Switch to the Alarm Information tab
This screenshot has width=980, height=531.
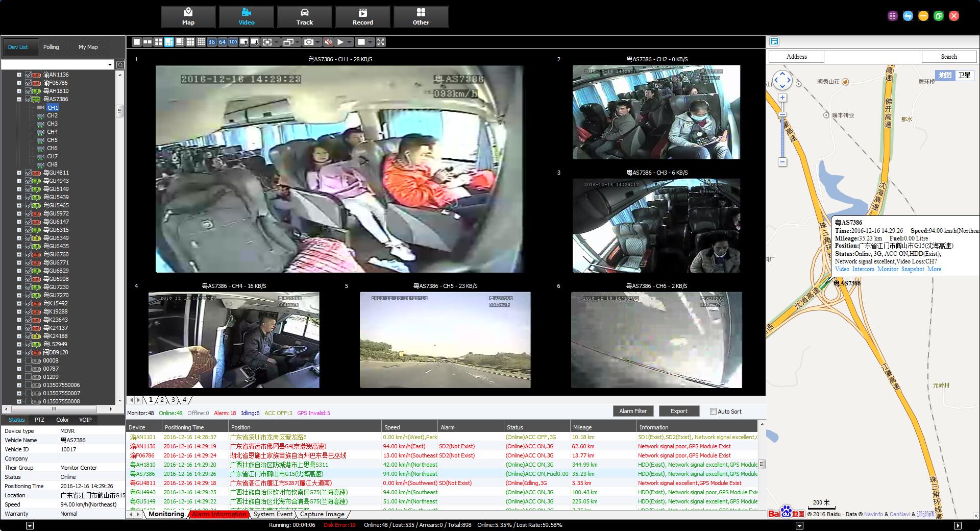(219, 514)
